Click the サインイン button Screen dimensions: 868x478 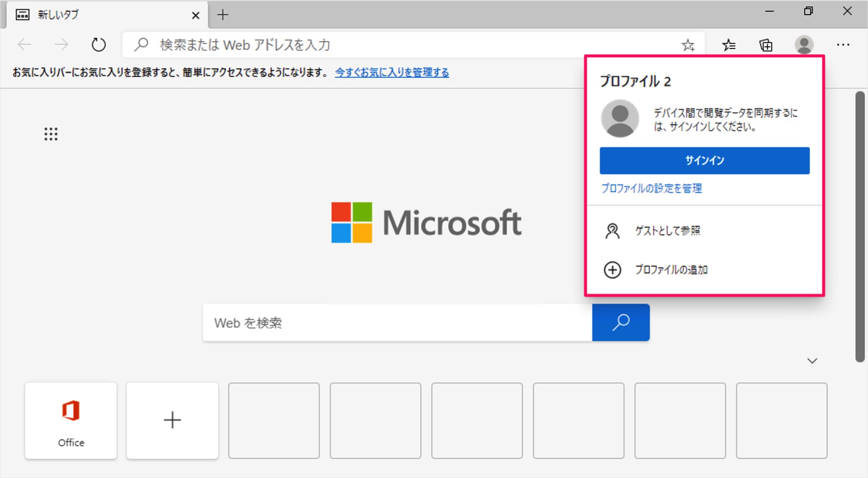coord(704,160)
